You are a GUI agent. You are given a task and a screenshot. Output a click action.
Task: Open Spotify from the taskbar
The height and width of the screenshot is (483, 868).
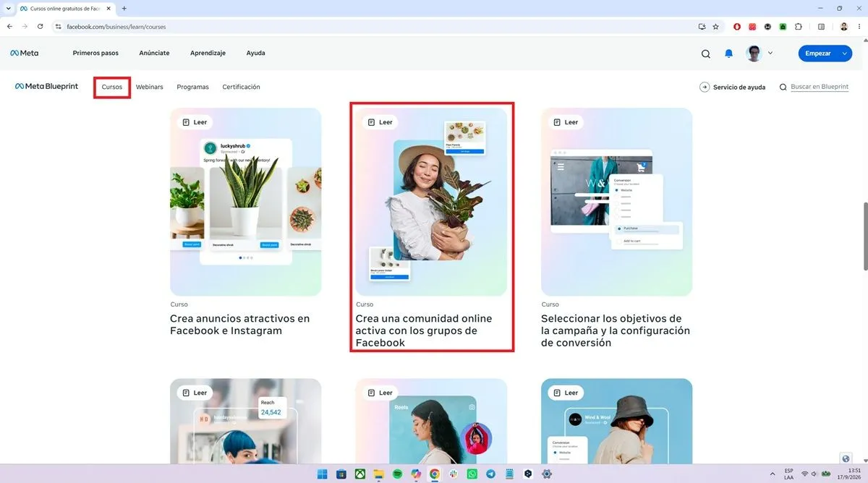tap(397, 474)
